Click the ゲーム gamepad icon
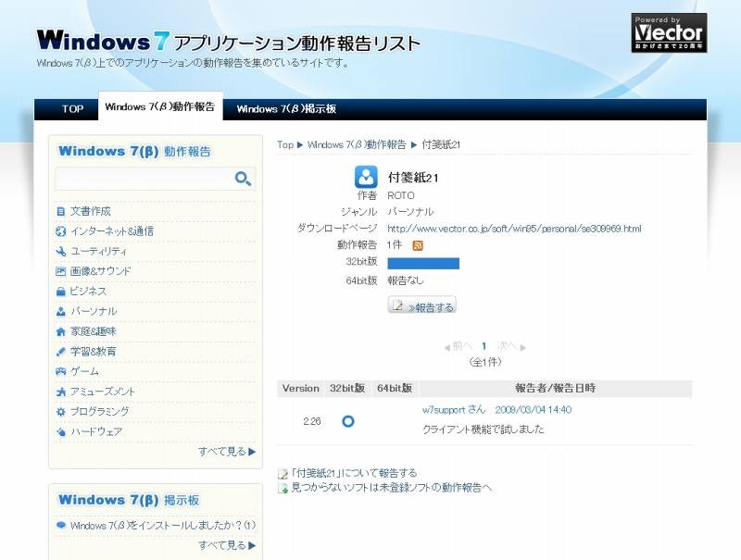741x560 pixels. 60,371
